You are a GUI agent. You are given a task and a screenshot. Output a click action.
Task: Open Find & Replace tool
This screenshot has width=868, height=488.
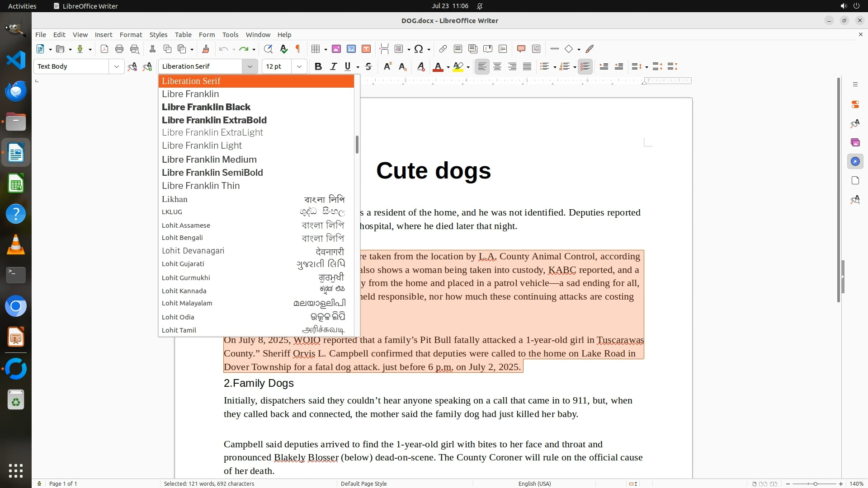268,49
